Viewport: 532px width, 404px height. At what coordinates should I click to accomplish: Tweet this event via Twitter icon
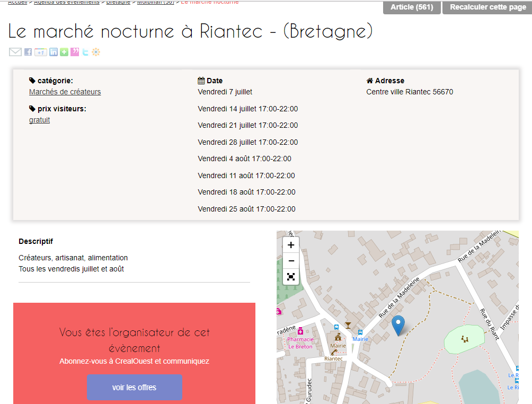pos(85,52)
